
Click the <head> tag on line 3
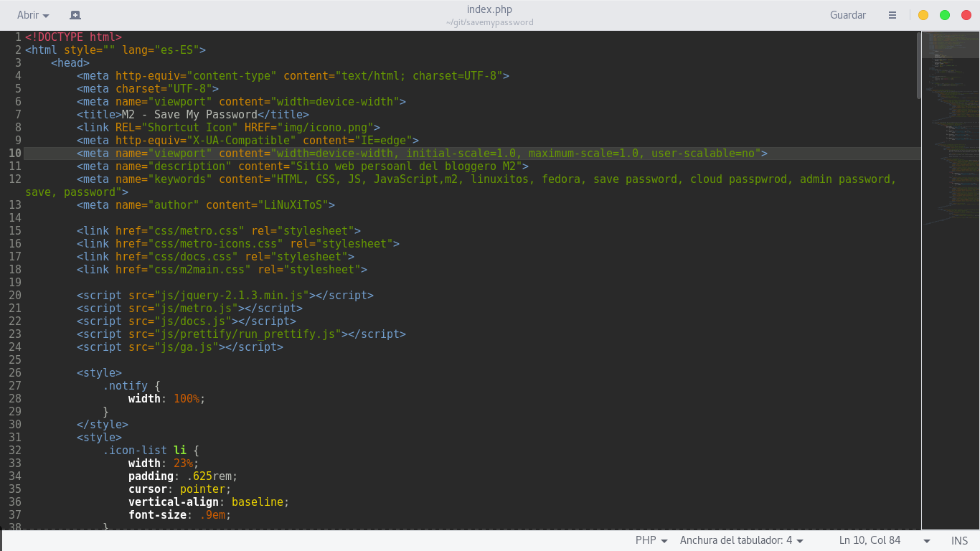[x=70, y=63]
